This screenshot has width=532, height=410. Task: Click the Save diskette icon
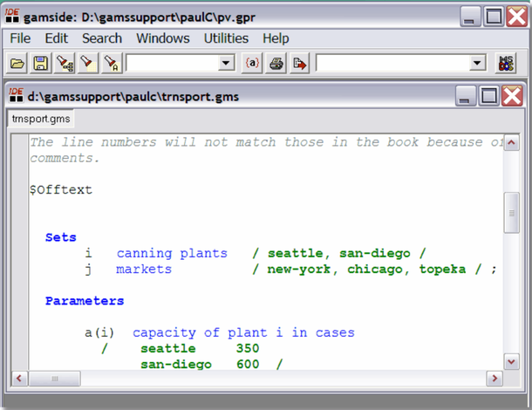click(x=40, y=63)
